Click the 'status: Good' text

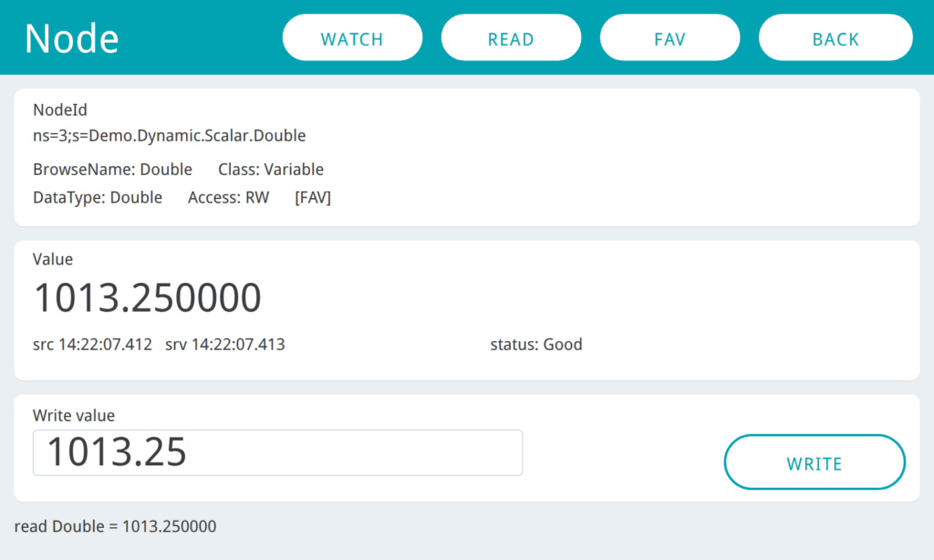click(536, 345)
